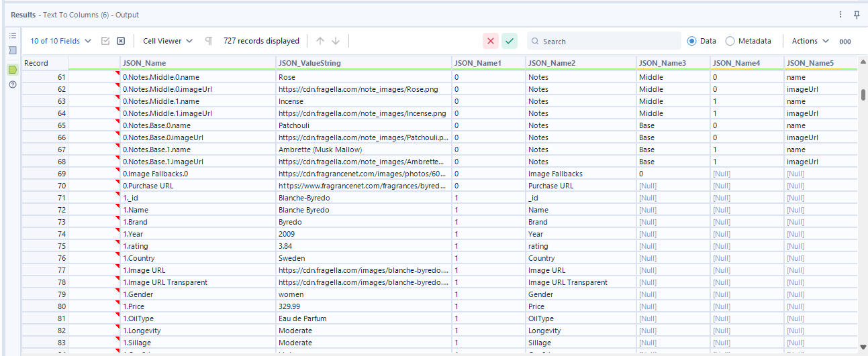Select the cell '1.Sillage'

point(198,343)
